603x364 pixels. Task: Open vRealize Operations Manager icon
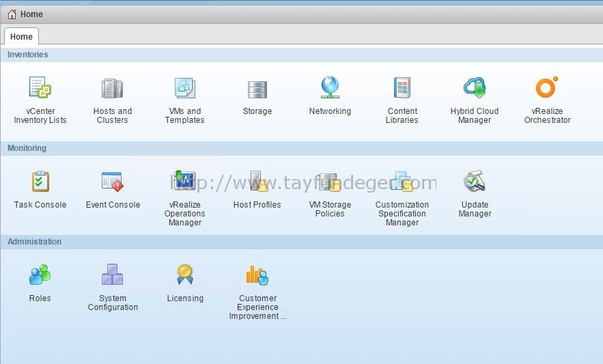(x=185, y=180)
